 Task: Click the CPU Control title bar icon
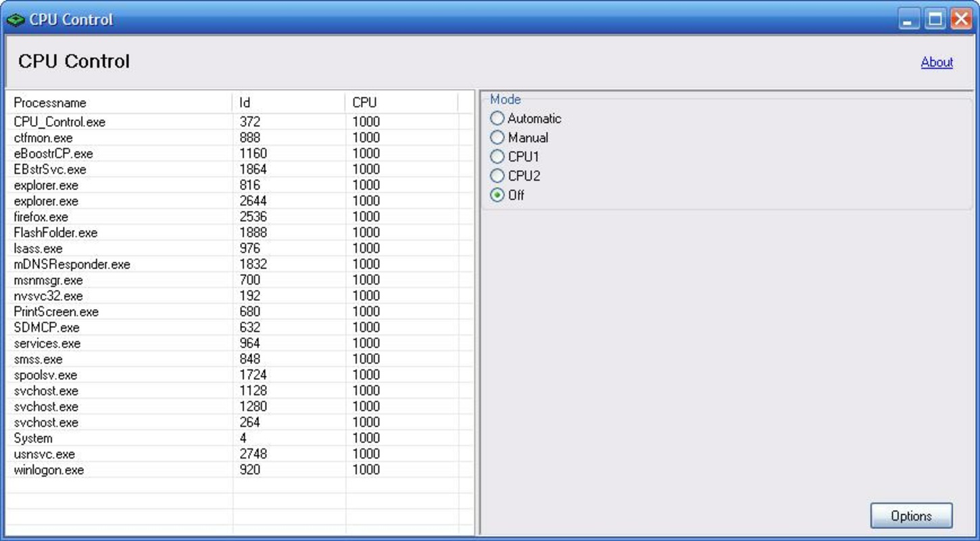click(15, 20)
